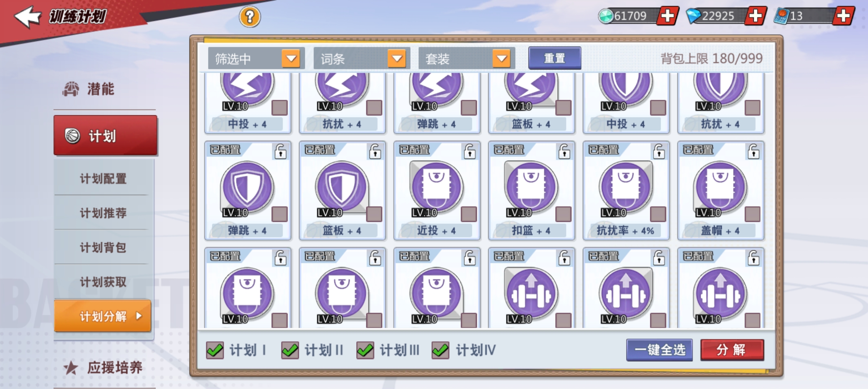Tick selection box on 近投 +4 card

point(469,214)
